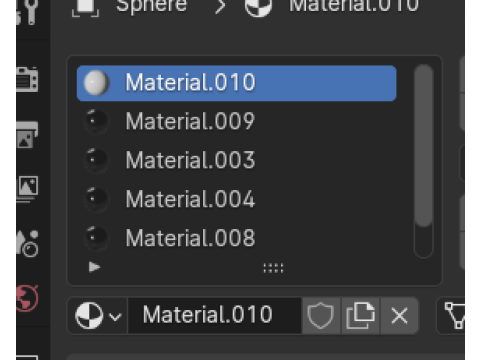Open the Tool properties tab wrench icon
480x360 pixels.
tap(27, 12)
